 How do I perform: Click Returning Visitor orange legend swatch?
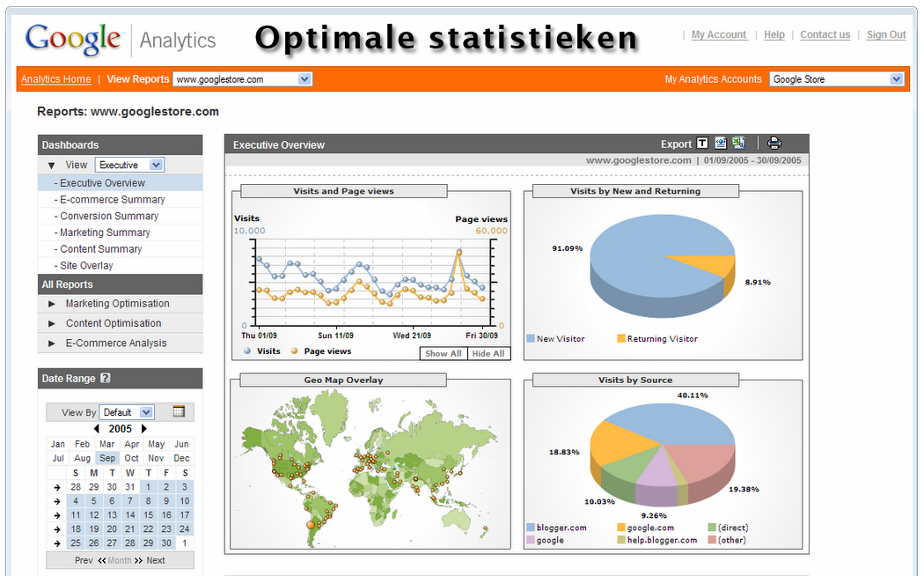[621, 338]
